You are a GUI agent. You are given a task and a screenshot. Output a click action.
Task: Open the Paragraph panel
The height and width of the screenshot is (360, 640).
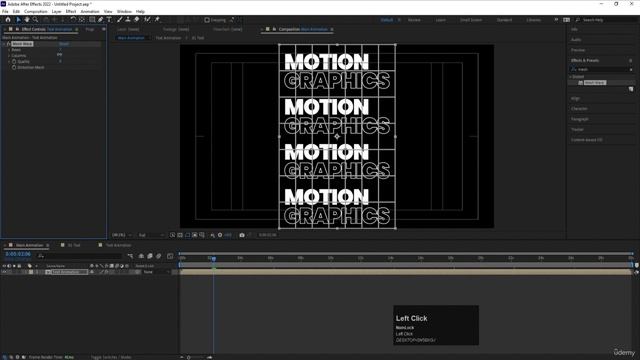click(x=580, y=119)
